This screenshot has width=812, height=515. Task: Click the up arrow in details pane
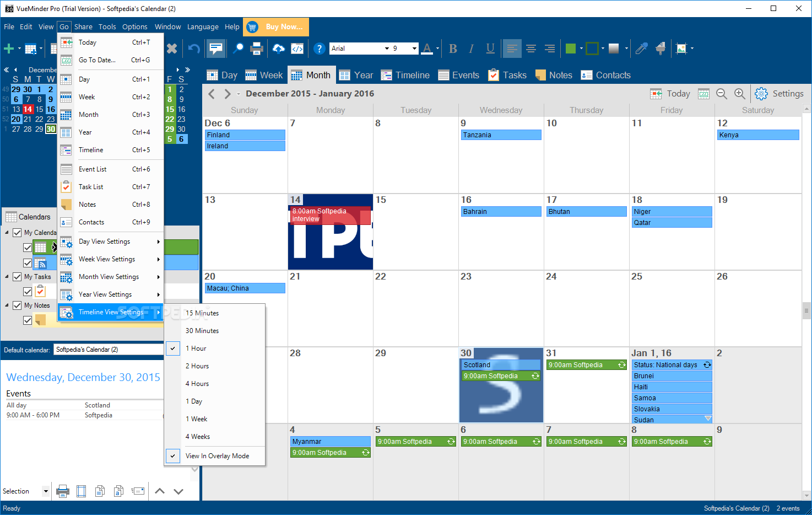pyautogui.click(x=160, y=491)
